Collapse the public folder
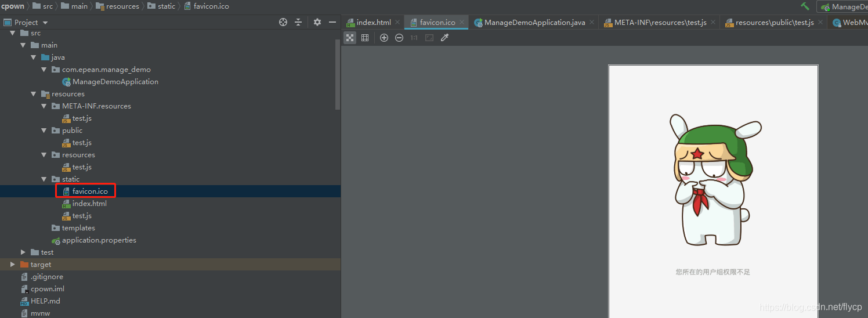Viewport: 868px width, 318px height. (x=44, y=131)
